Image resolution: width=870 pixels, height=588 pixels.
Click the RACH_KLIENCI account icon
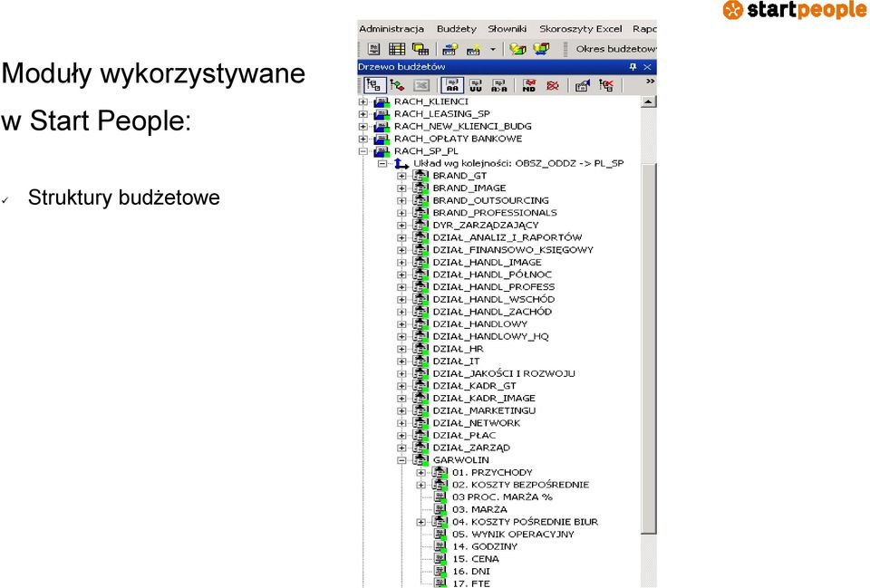pos(382,102)
